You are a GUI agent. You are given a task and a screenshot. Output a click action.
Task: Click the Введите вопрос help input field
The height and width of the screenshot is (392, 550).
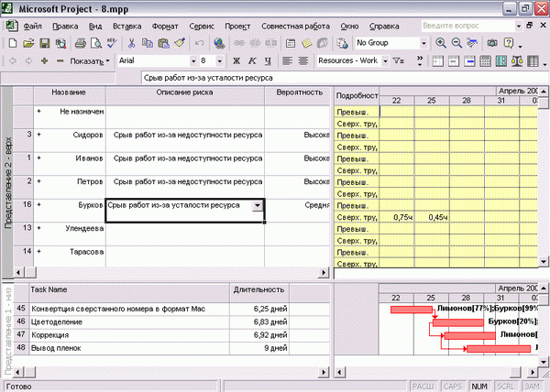tap(467, 26)
